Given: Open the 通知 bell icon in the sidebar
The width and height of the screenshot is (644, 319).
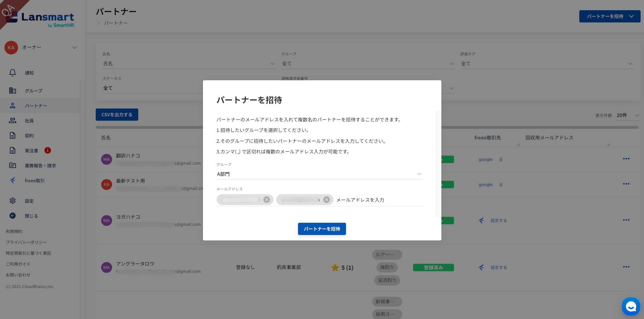Looking at the screenshot, I should click(13, 73).
